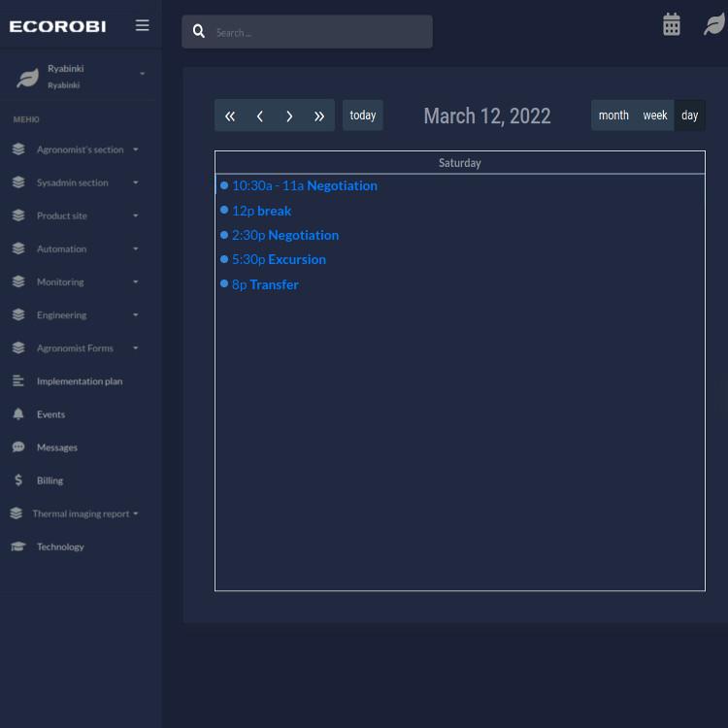Go to the next day arrow
The image size is (728, 728).
click(289, 116)
